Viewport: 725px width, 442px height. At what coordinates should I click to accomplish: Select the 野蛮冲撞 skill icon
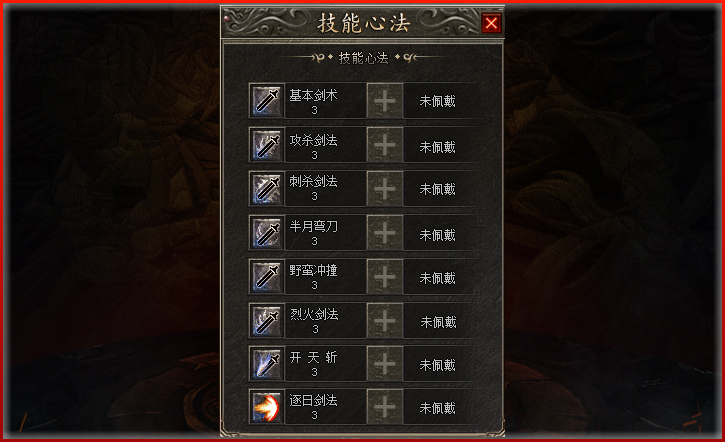click(x=267, y=276)
